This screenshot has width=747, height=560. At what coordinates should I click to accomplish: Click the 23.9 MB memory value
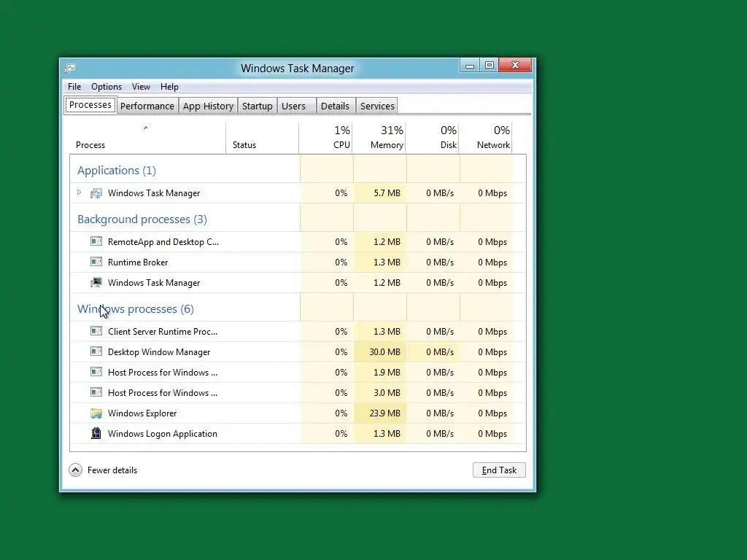385,413
